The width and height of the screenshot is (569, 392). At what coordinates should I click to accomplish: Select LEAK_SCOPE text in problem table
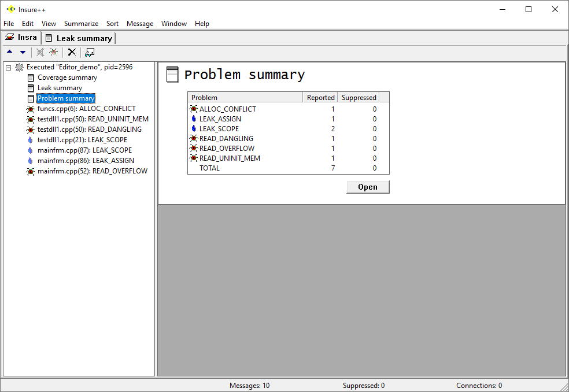(219, 128)
